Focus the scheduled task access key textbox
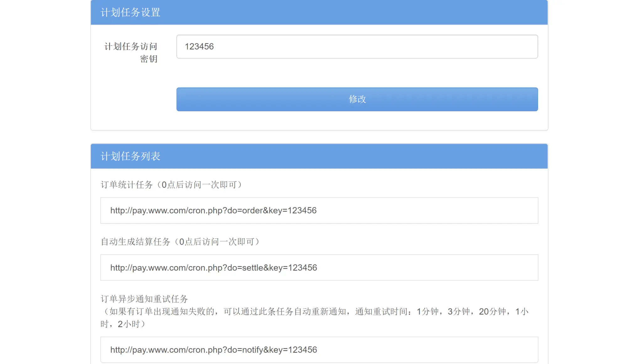This screenshot has height=364, width=631. 357,46
